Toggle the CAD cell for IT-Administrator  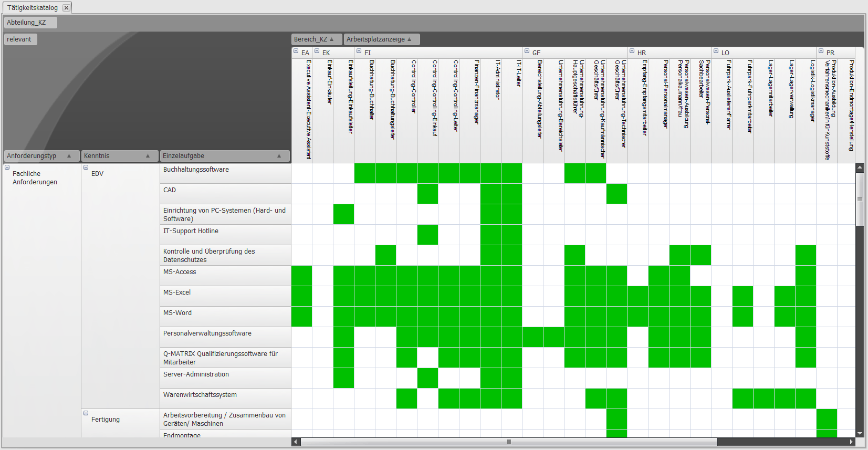pyautogui.click(x=490, y=194)
